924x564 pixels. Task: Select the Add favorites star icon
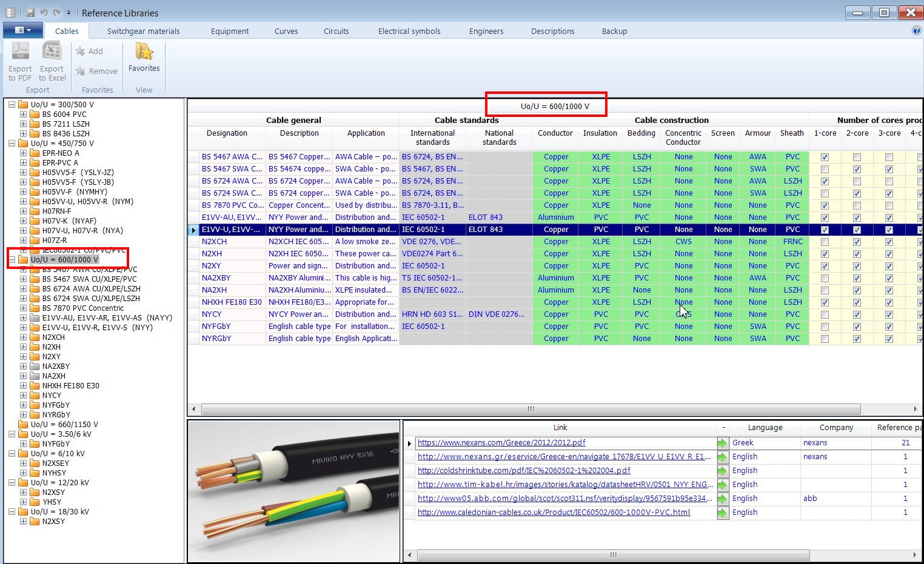pos(81,51)
